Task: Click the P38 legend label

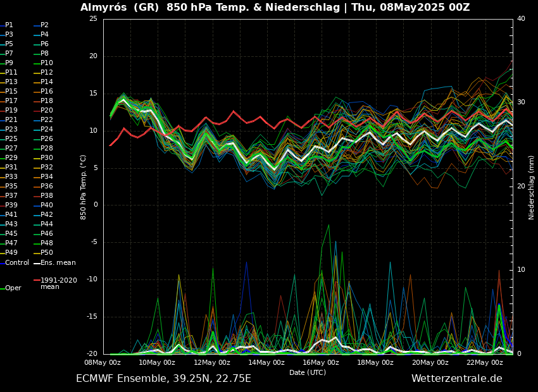Action: coord(46,196)
